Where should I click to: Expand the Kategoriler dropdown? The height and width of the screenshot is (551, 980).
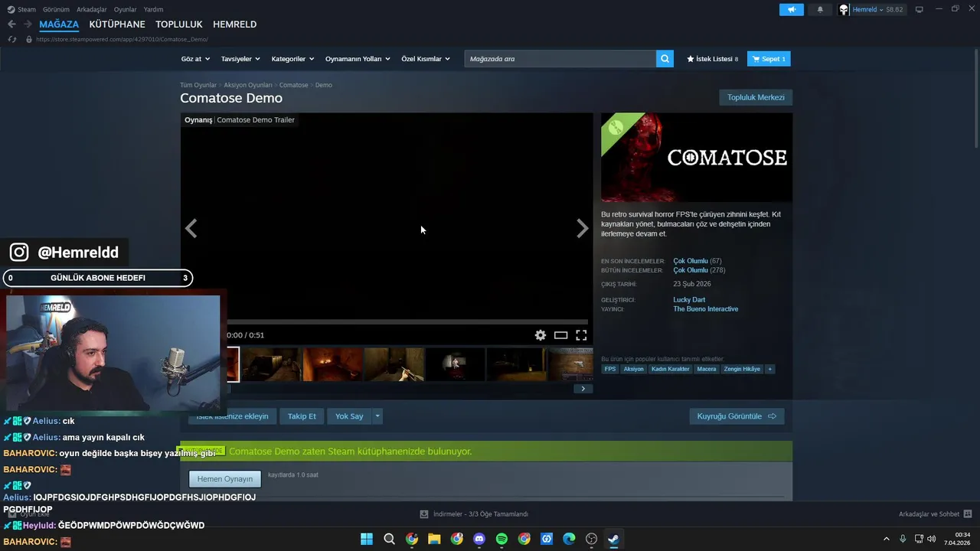(x=292, y=59)
